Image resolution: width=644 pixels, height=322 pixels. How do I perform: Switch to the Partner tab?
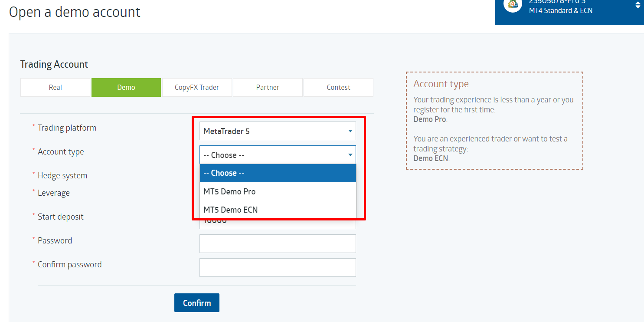pyautogui.click(x=268, y=87)
